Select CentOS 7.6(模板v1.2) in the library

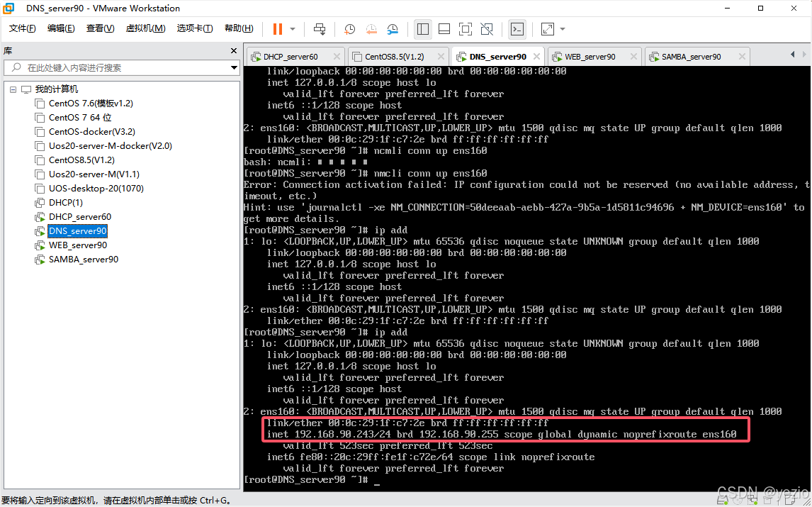[91, 103]
